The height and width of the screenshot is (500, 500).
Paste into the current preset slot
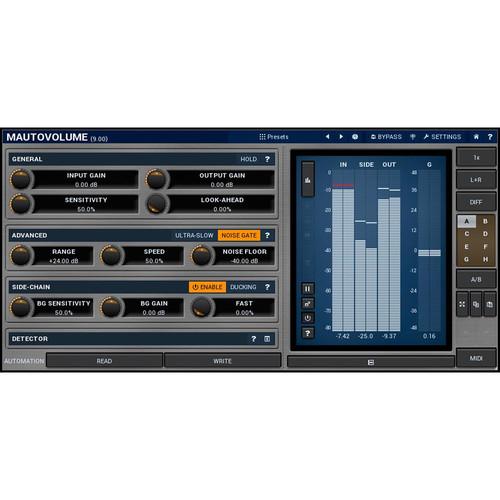490,304
